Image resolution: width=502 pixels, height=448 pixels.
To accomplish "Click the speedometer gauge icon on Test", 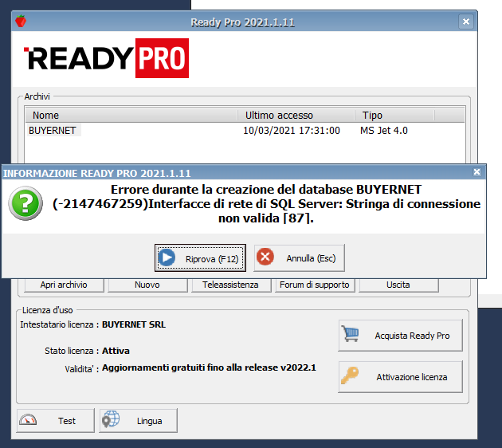I will click(x=28, y=419).
